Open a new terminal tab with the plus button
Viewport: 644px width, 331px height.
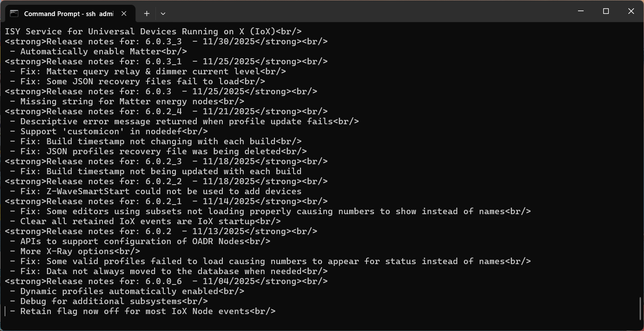pyautogui.click(x=146, y=13)
